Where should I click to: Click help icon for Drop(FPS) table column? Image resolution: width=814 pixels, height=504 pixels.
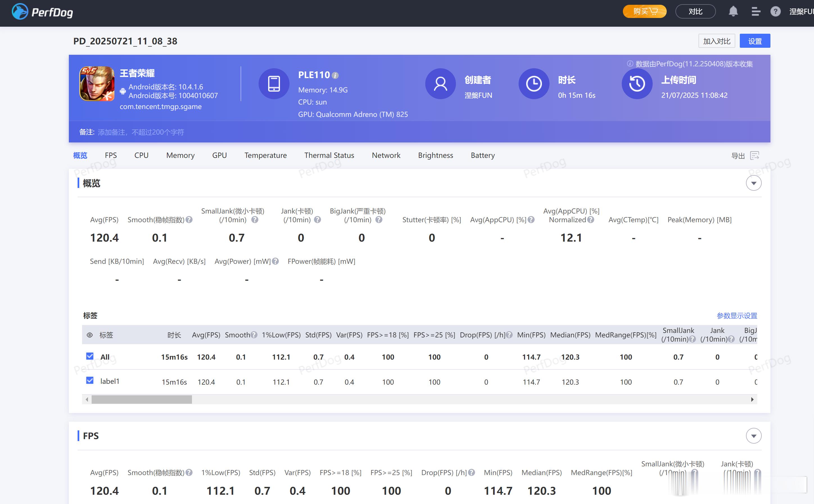coord(509,335)
